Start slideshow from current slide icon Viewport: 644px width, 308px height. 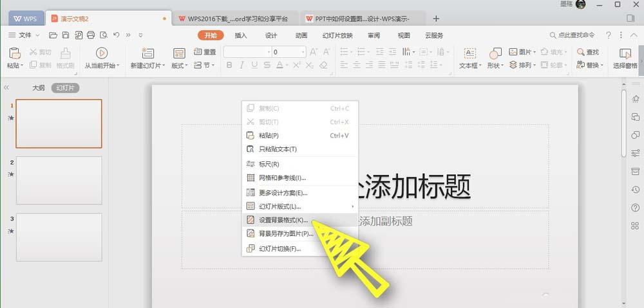pyautogui.click(x=102, y=53)
